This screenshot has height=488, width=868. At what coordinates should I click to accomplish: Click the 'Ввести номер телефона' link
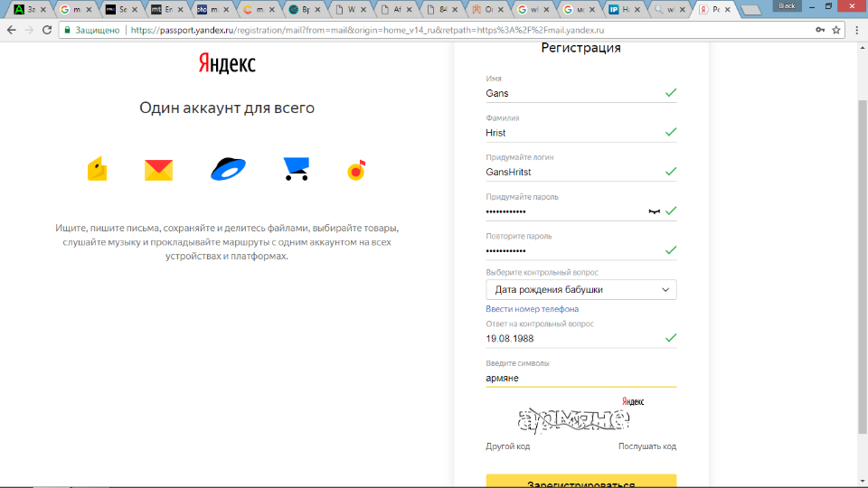click(x=532, y=309)
